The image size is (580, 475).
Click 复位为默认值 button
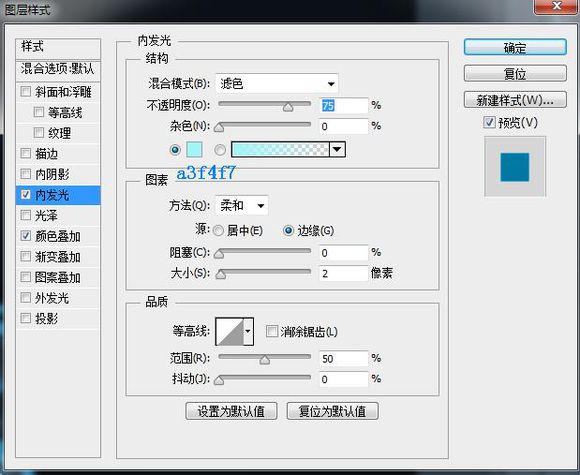[333, 411]
